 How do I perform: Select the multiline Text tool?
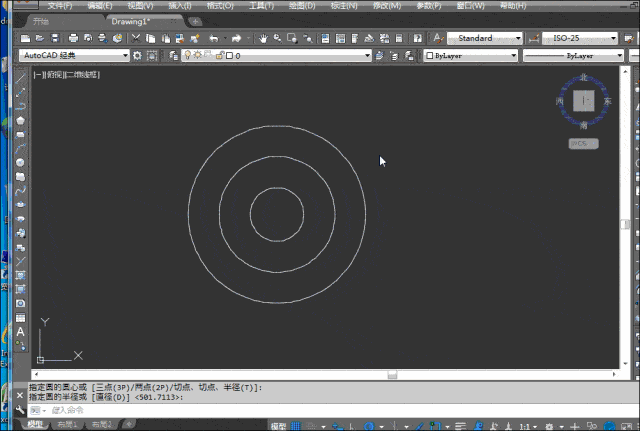[x=20, y=332]
